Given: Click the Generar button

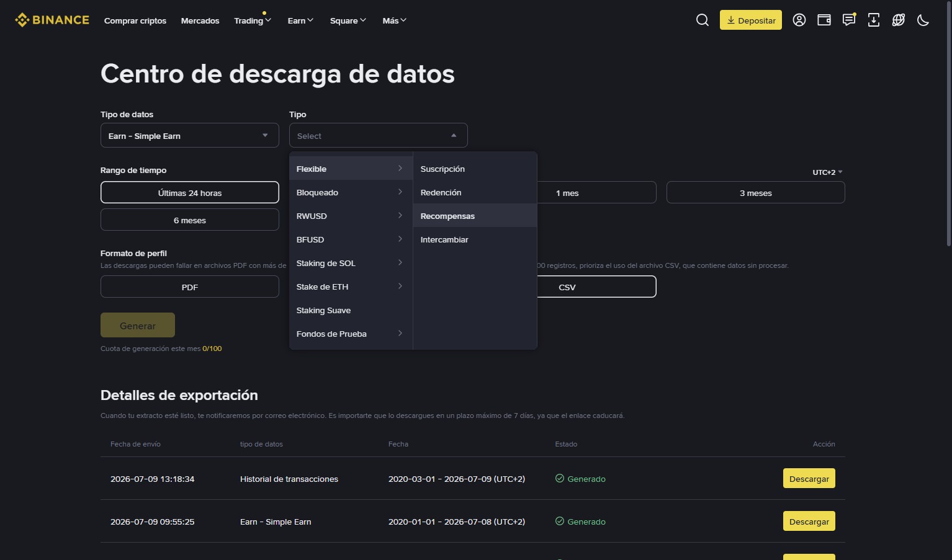Looking at the screenshot, I should (x=138, y=325).
